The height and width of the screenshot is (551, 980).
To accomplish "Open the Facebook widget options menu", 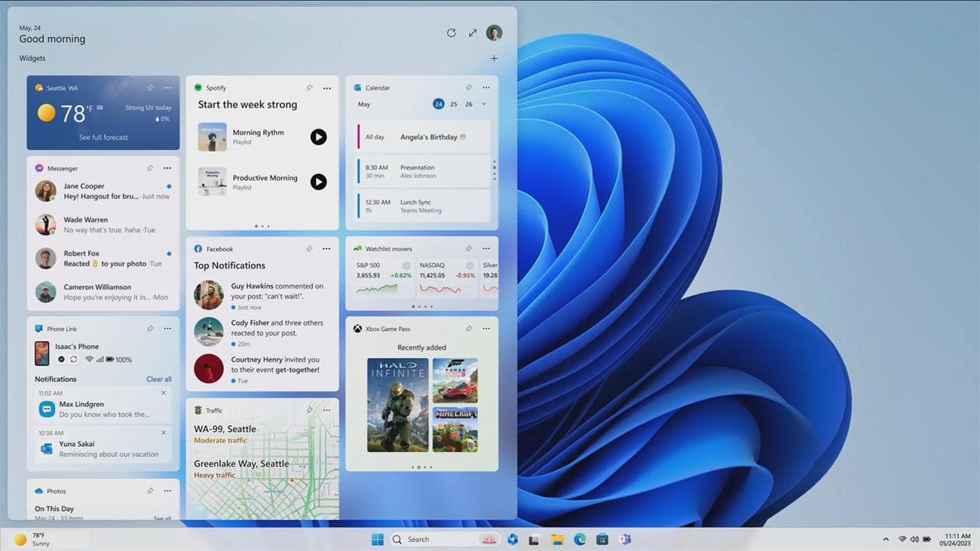I will pos(326,249).
